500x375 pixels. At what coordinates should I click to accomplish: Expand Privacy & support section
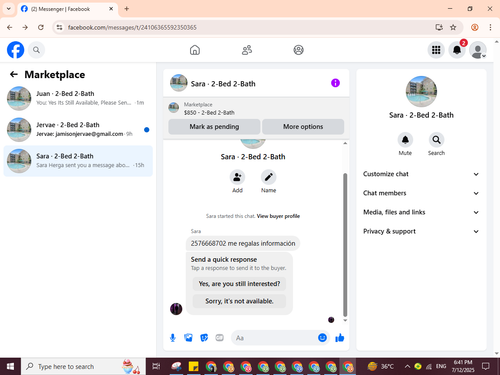pyautogui.click(x=421, y=231)
